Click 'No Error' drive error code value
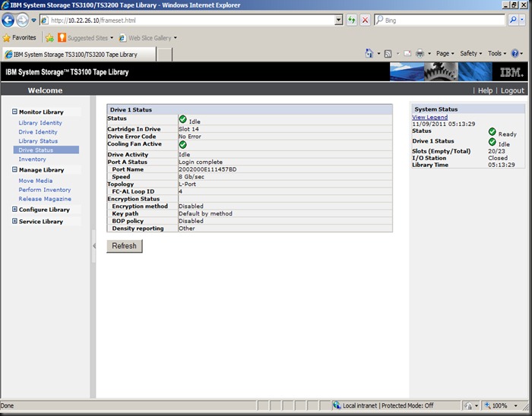Viewport: 532px width, 416px height. click(190, 137)
